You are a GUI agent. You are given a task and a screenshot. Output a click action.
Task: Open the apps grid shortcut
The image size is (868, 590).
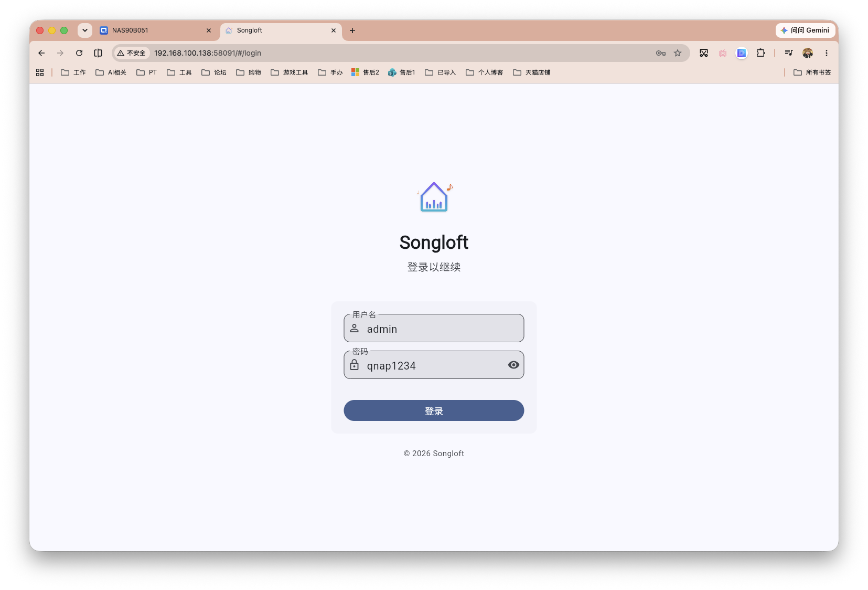[x=40, y=72]
